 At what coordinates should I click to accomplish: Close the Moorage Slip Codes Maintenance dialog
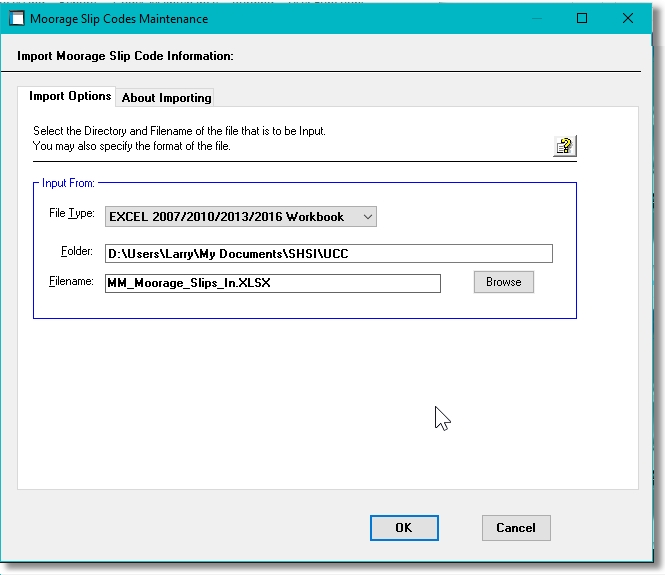(627, 18)
